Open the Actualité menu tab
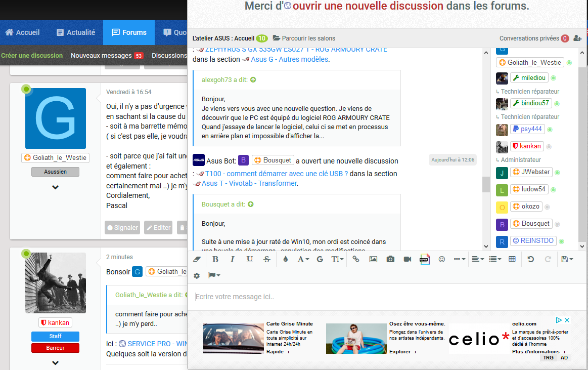 click(x=76, y=32)
